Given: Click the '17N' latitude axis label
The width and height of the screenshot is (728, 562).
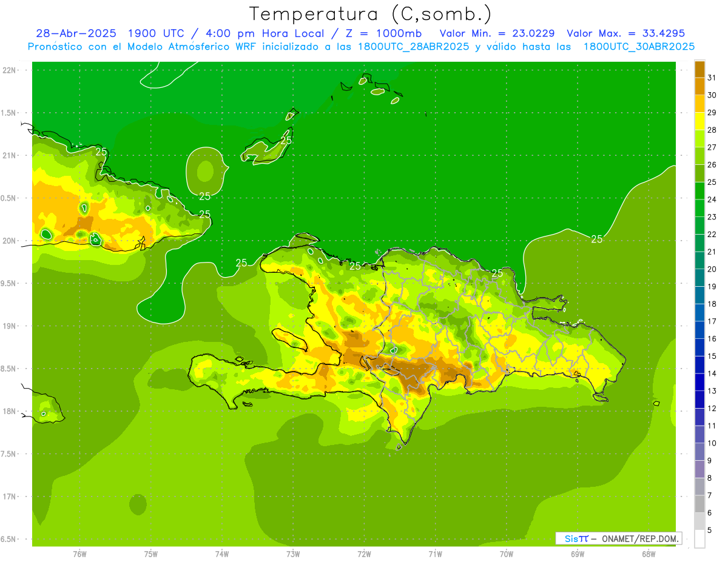Looking at the screenshot, I should click(9, 497).
